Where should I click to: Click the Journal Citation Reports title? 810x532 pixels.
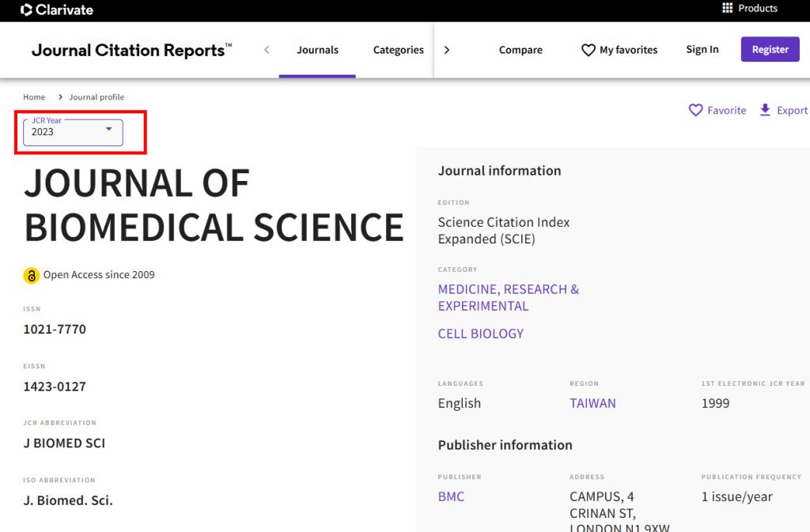point(131,50)
